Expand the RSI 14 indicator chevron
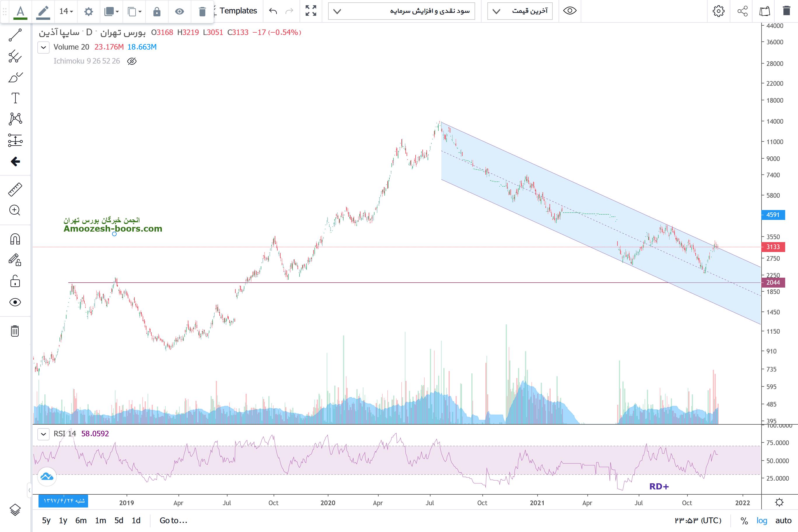 click(43, 434)
